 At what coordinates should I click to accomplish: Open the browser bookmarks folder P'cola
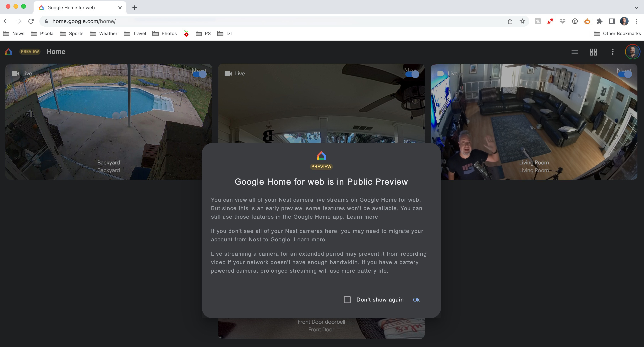click(x=46, y=33)
